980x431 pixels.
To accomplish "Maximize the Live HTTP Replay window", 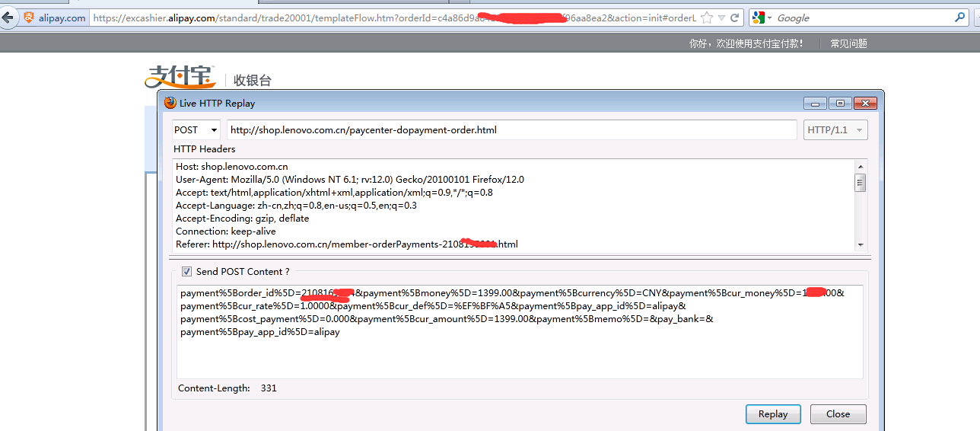I will [x=840, y=103].
